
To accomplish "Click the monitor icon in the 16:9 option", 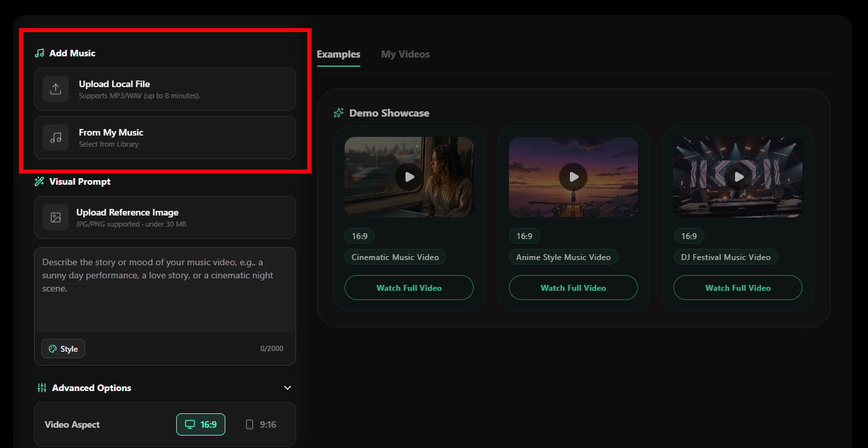I will [x=190, y=424].
